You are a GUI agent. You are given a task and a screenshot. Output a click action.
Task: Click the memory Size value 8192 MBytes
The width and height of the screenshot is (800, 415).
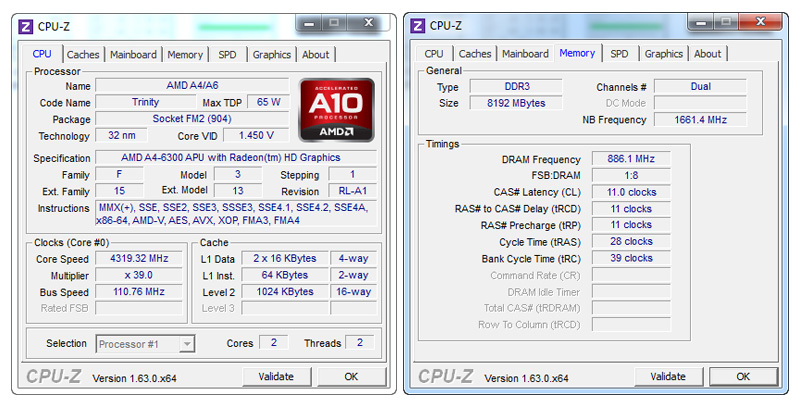516,103
